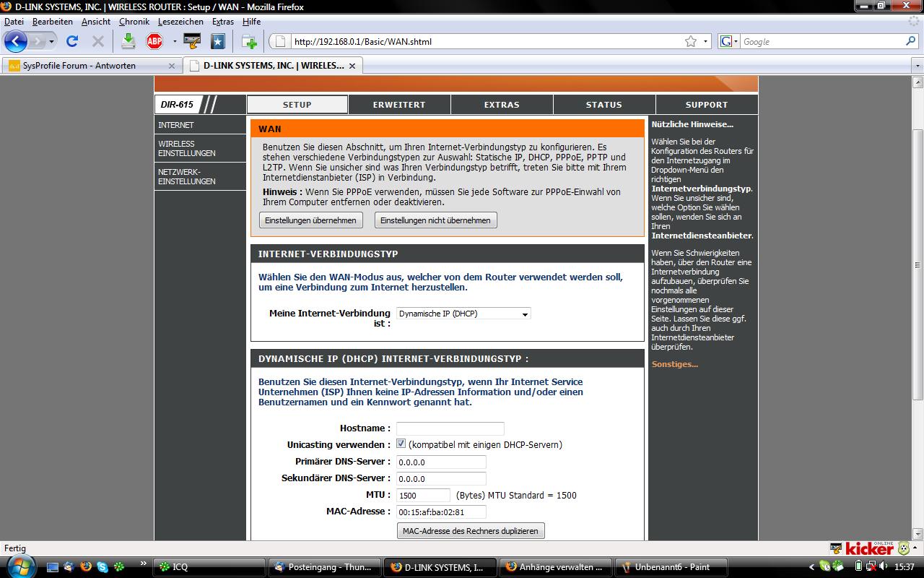This screenshot has width=924, height=578.
Task: Open the Google search engine selector
Action: click(x=729, y=41)
